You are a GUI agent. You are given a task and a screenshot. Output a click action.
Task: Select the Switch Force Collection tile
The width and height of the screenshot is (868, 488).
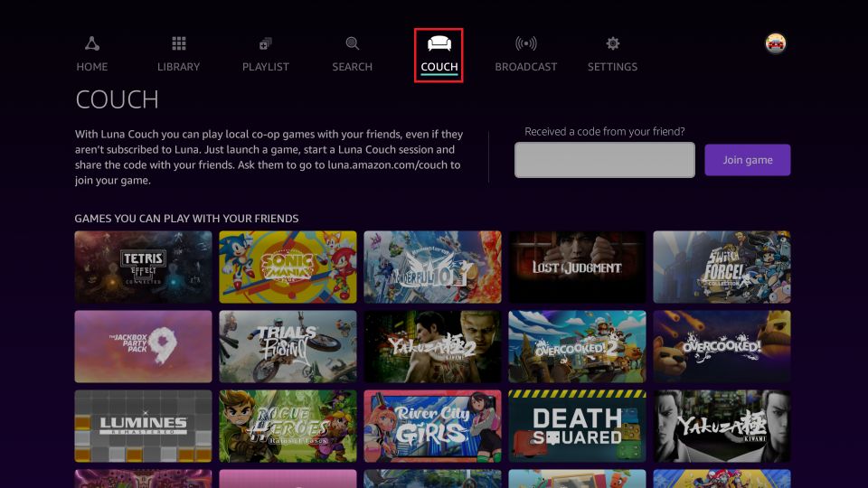click(722, 267)
